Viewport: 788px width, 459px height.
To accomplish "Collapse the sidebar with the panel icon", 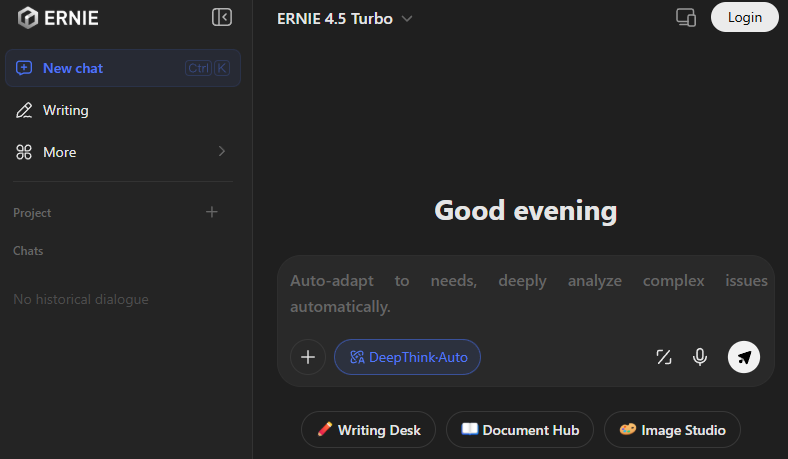I will point(222,17).
